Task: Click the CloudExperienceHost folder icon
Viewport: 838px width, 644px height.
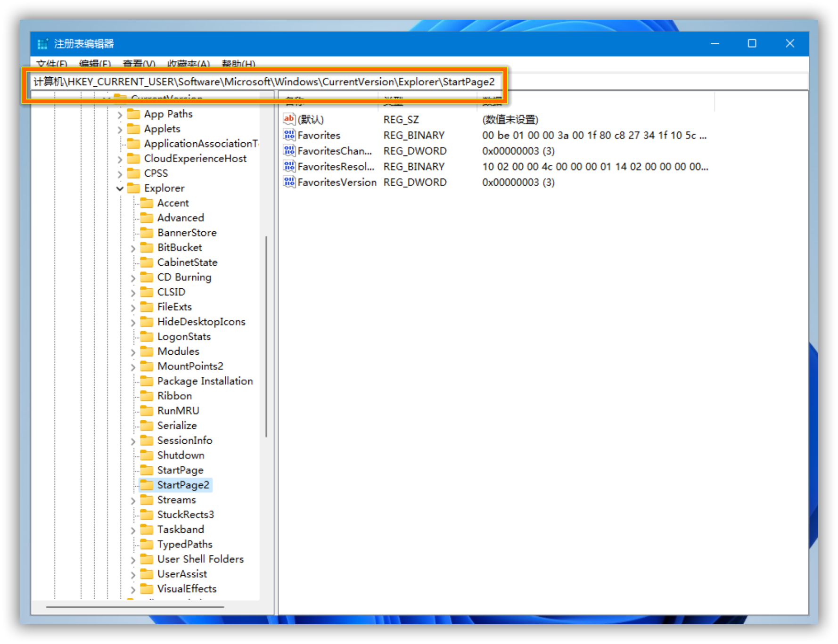Action: click(134, 158)
